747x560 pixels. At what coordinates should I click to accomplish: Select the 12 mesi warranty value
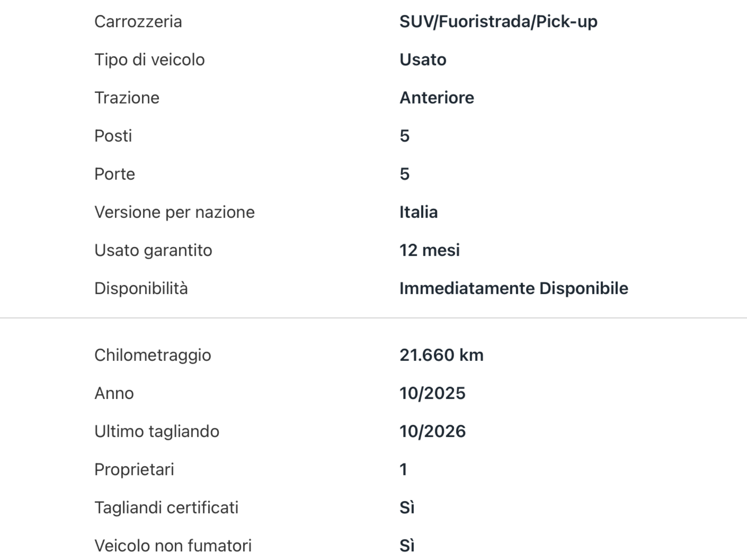[x=430, y=250]
